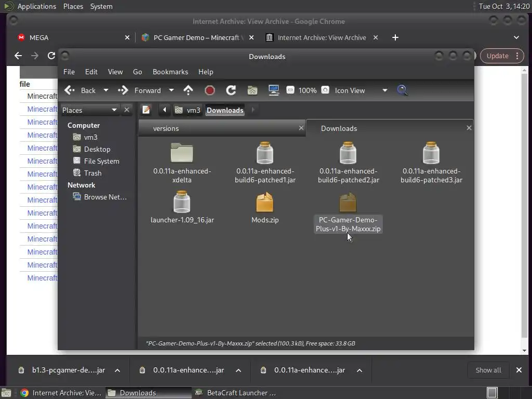Click the Back arrow in the file manager

point(80,90)
